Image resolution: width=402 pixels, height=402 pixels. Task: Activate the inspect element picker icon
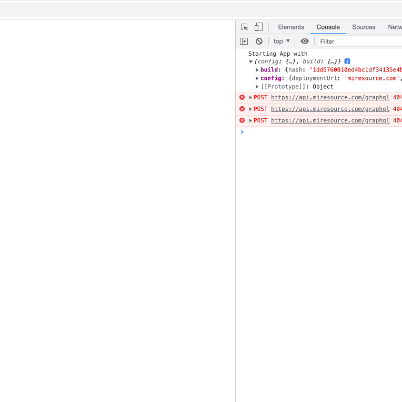point(244,27)
